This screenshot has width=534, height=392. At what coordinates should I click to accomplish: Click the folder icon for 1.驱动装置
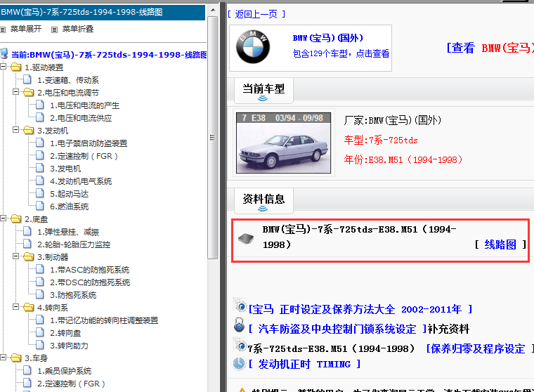[x=15, y=67]
